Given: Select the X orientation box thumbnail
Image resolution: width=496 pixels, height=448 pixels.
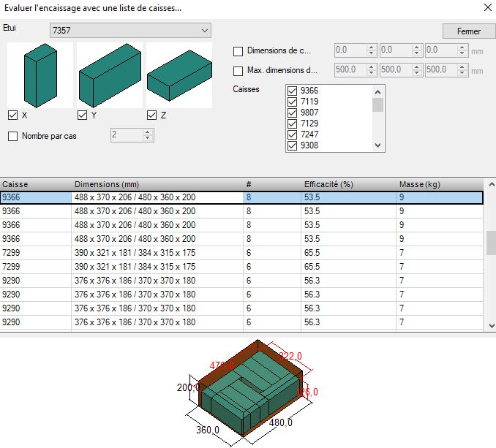Looking at the screenshot, I should click(x=40, y=75).
